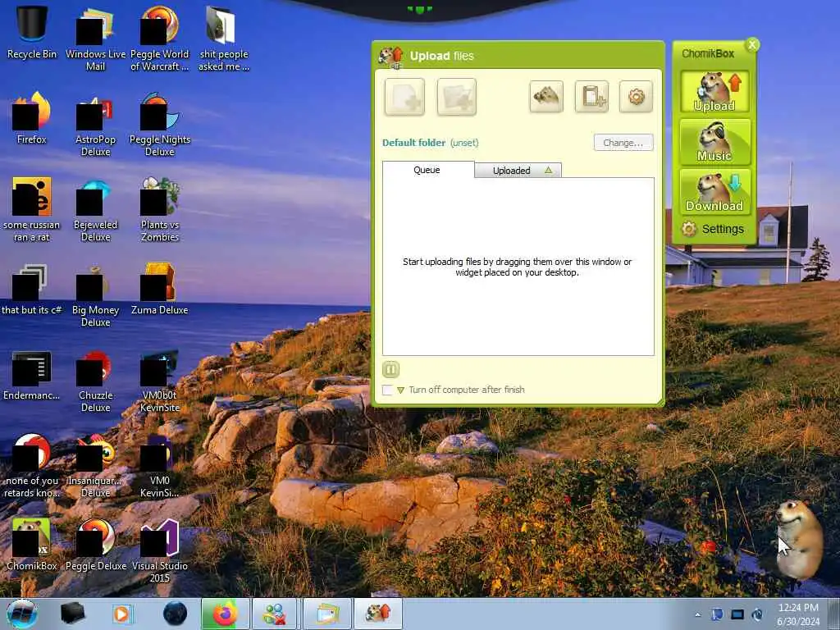840x630 pixels.
Task: Click the top-edge pull-down tab with green dots
Action: click(419, 9)
